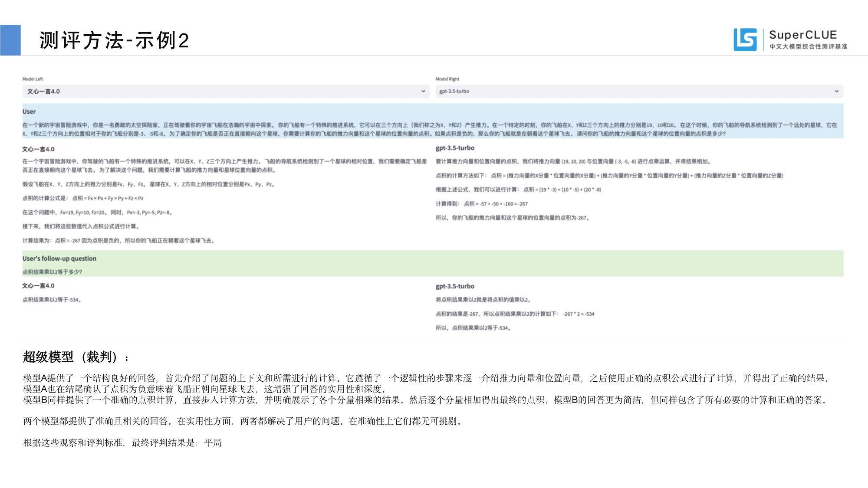This screenshot has width=868, height=488.
Task: Click the line 计算结果为：点积 = -267
Action: coord(119,240)
